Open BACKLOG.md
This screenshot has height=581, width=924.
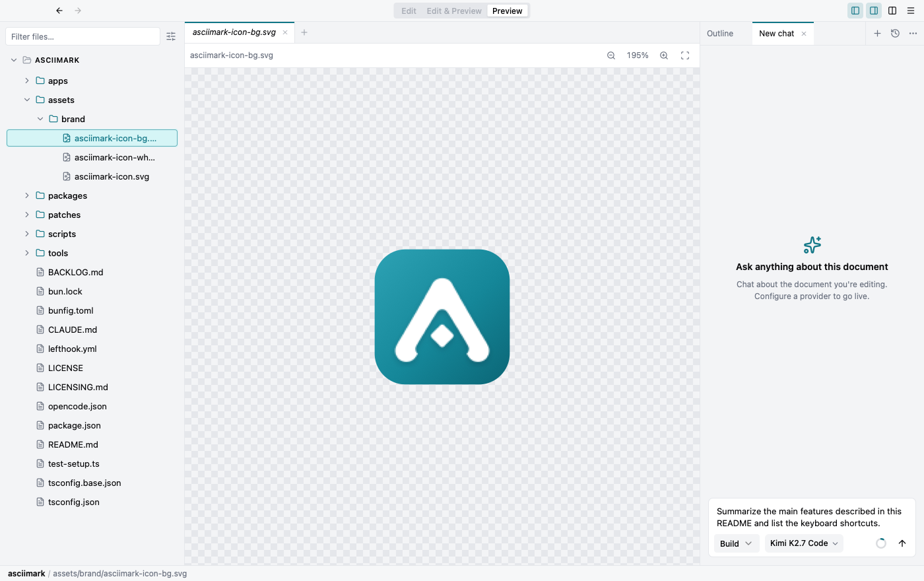(x=92, y=272)
